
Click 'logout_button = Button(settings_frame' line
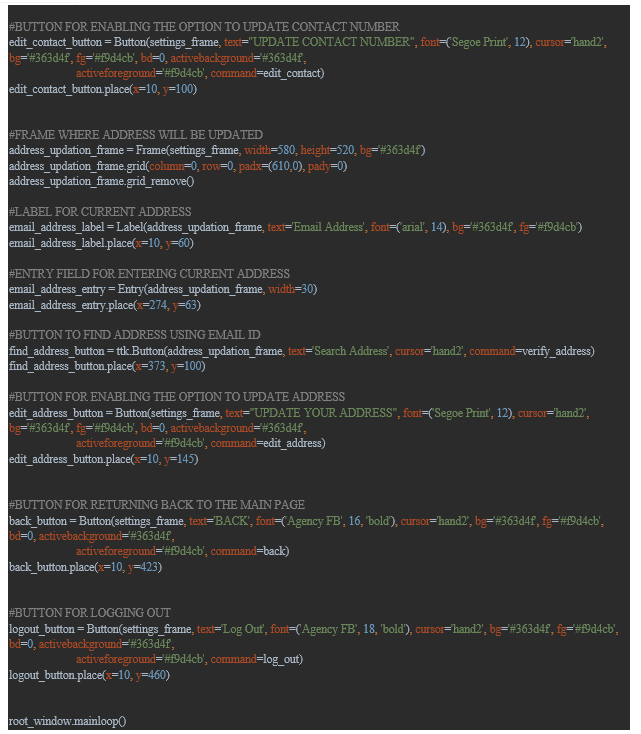[314, 629]
